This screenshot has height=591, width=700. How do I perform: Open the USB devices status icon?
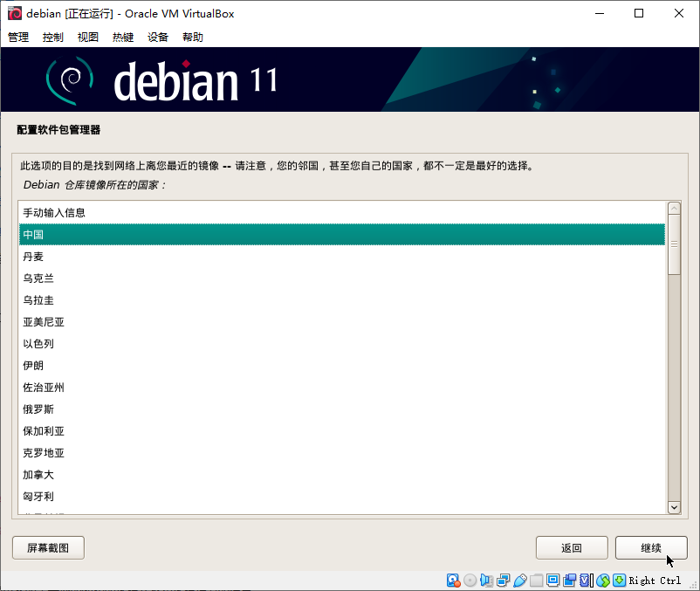point(519,581)
